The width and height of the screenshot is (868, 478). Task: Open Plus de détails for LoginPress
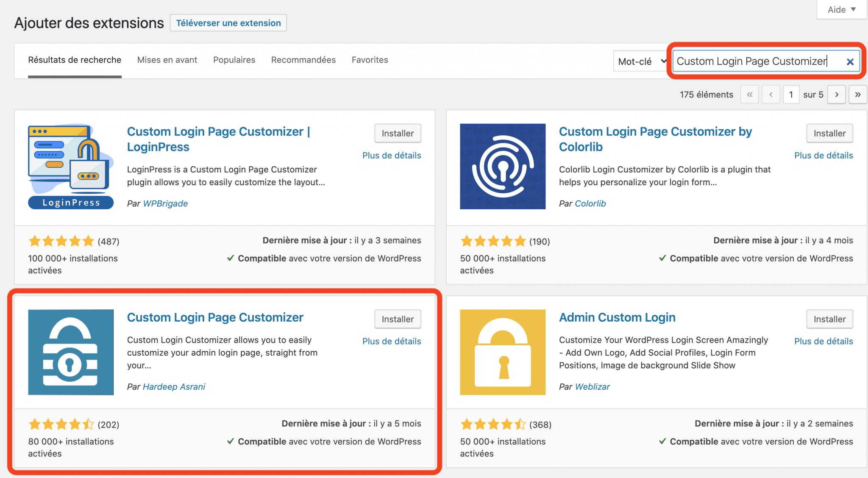click(x=392, y=156)
